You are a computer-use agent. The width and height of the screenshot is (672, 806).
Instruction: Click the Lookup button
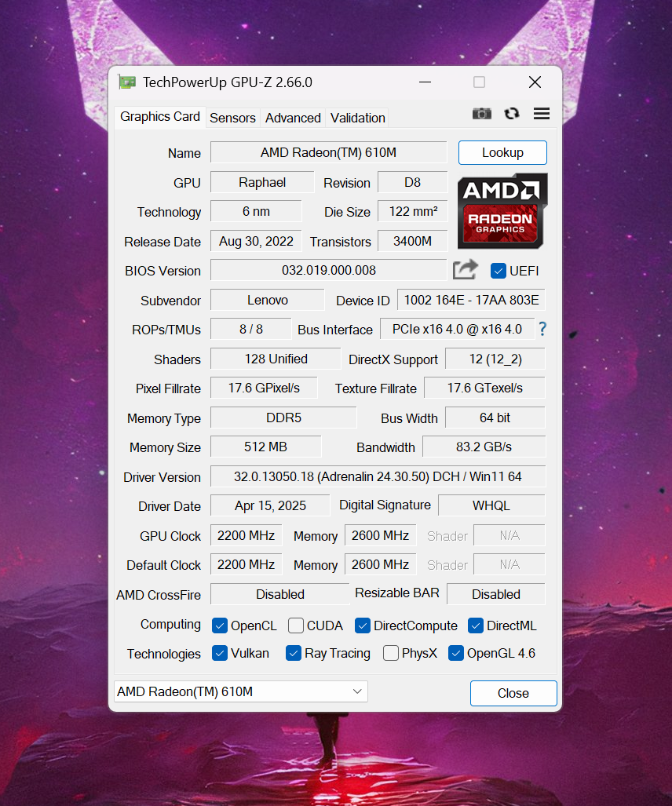[x=502, y=153]
